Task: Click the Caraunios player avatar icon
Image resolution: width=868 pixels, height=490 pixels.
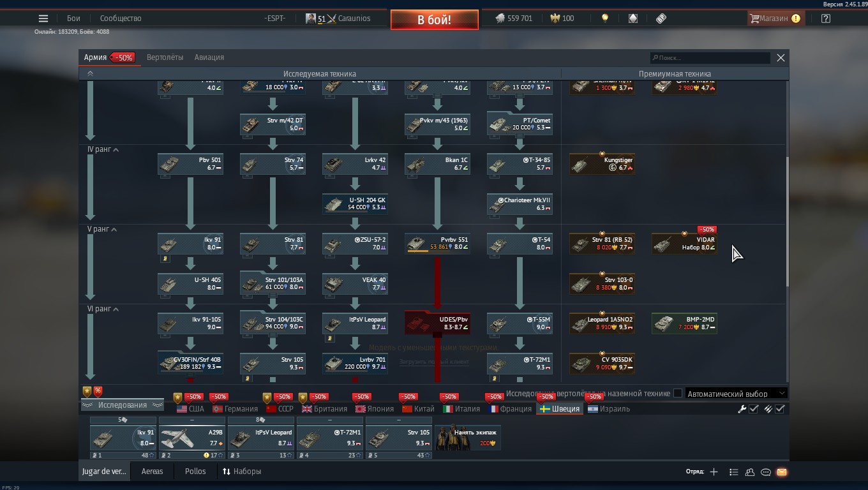Action: tap(311, 19)
